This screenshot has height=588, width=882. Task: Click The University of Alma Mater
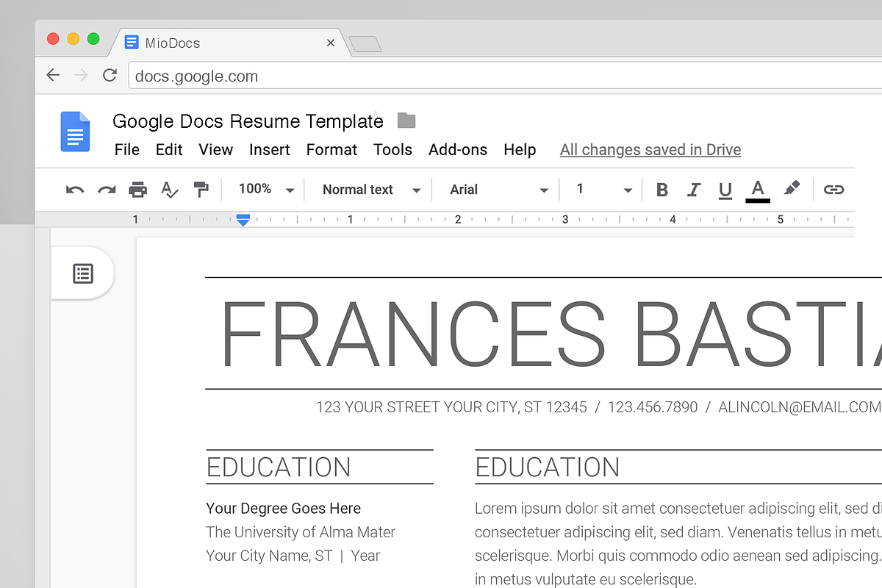point(301,532)
